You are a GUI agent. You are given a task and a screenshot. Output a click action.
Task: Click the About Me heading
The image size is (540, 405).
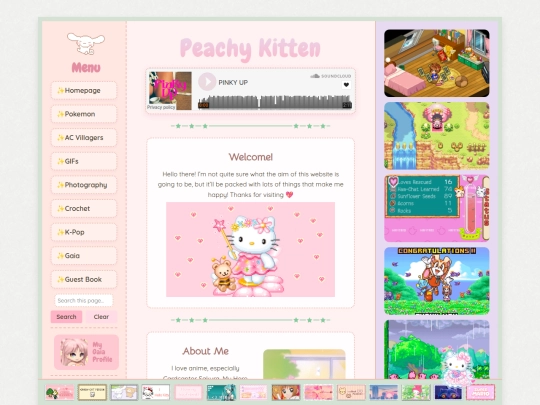coord(206,351)
